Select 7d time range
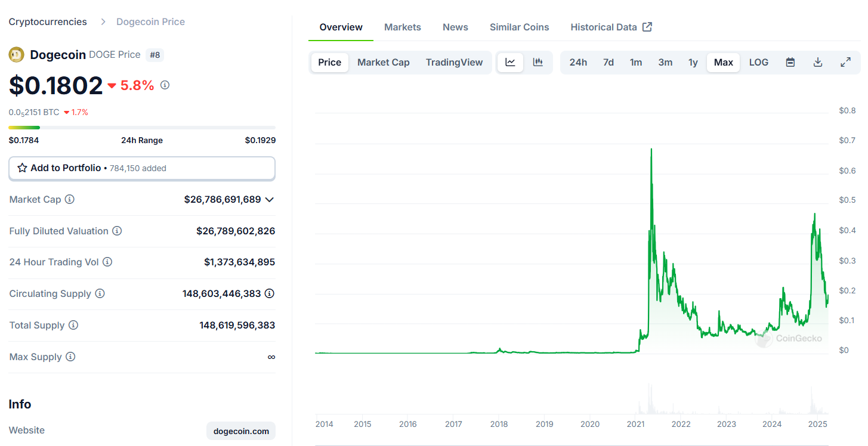Image resolution: width=868 pixels, height=446 pixels. click(x=608, y=62)
